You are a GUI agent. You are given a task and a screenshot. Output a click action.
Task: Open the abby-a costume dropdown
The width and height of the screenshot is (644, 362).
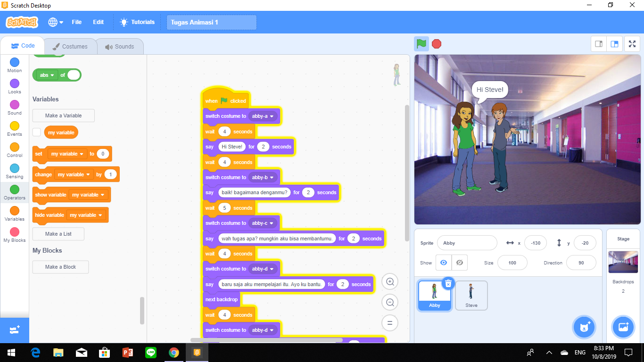click(x=262, y=115)
